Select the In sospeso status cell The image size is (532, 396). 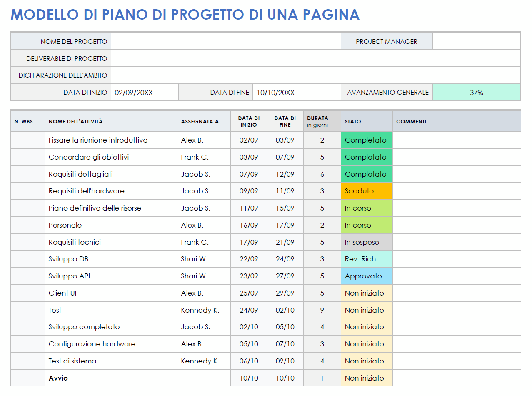(x=366, y=242)
